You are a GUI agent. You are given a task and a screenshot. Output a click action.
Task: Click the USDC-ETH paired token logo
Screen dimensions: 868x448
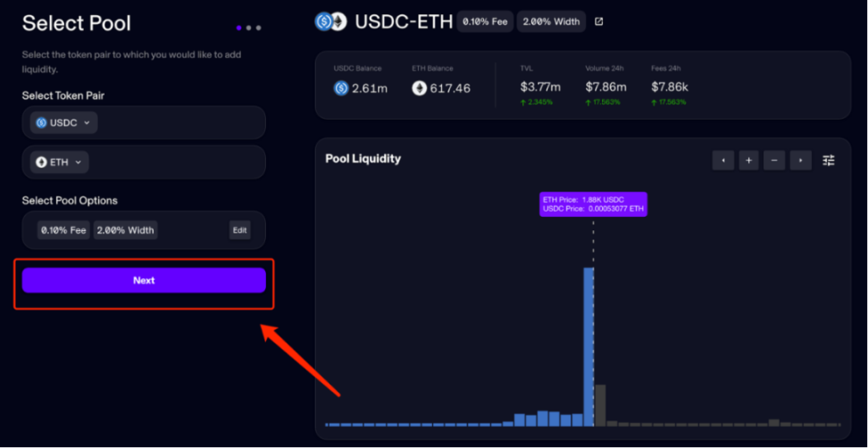(330, 21)
